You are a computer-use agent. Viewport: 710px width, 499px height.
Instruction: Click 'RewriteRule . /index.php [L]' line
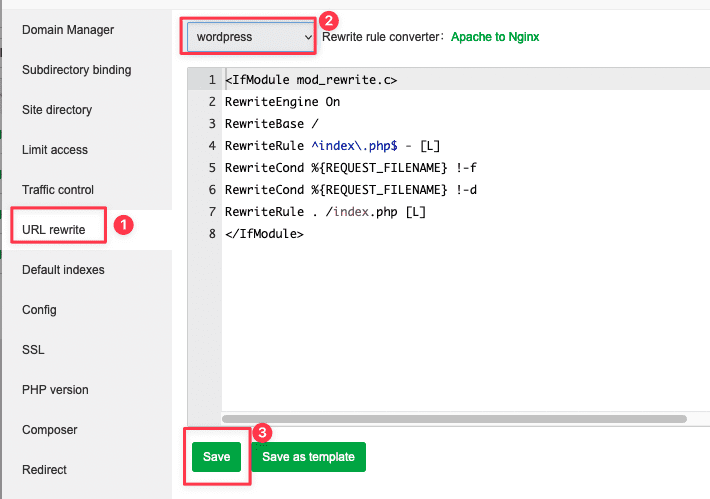point(326,211)
